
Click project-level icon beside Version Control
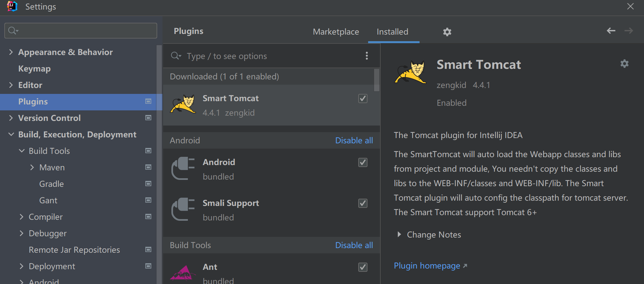148,118
